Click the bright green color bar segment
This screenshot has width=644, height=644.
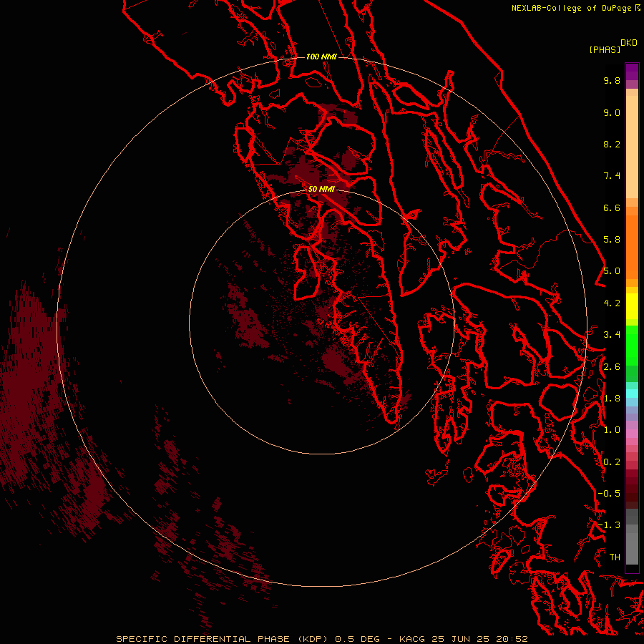(632, 346)
